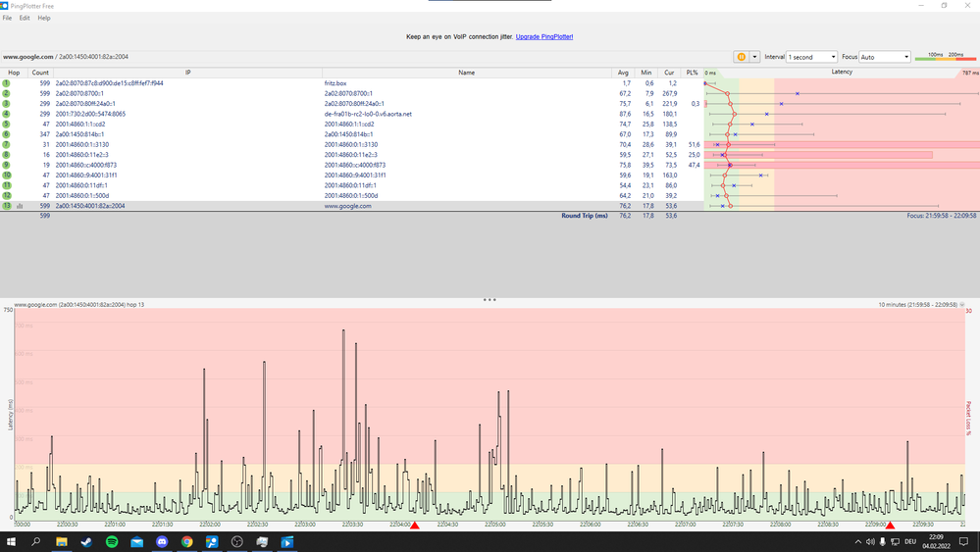Screen dimensions: 980x552
Task: Sort by the Avg column header
Action: pyautogui.click(x=623, y=73)
